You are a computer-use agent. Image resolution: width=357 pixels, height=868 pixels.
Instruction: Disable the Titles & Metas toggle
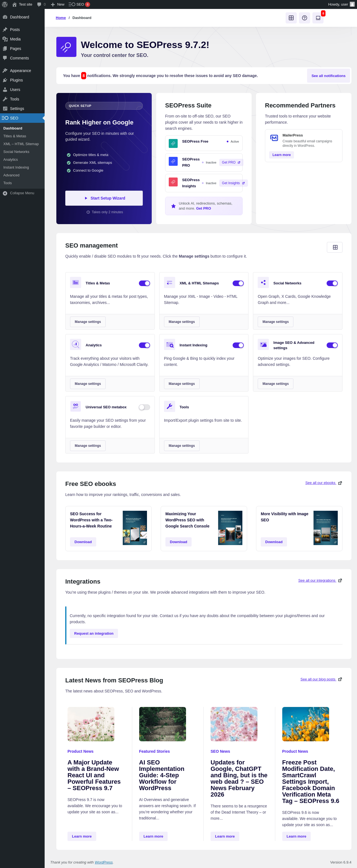click(x=144, y=283)
